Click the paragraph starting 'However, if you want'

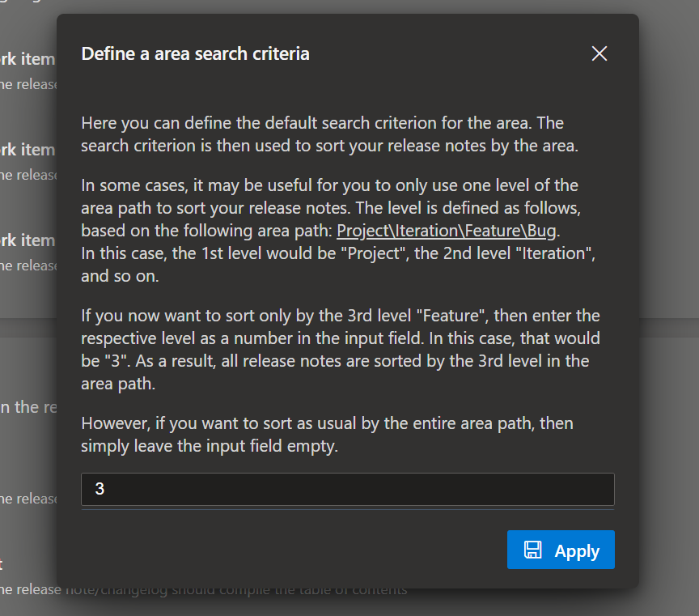click(x=327, y=434)
